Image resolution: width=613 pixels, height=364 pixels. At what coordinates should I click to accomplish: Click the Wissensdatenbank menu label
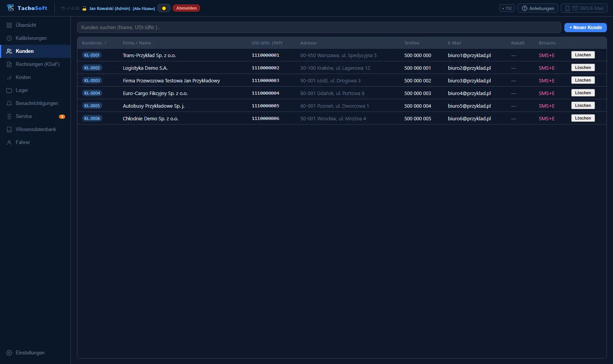pyautogui.click(x=36, y=130)
